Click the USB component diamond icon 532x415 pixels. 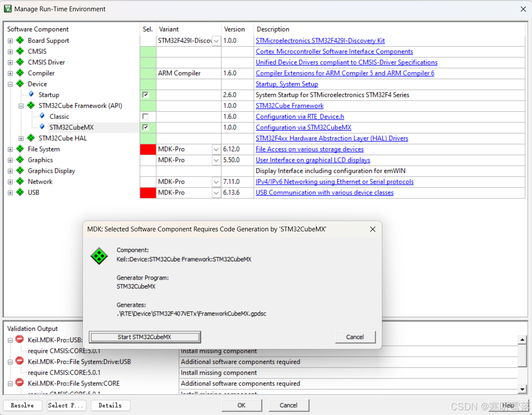click(20, 192)
